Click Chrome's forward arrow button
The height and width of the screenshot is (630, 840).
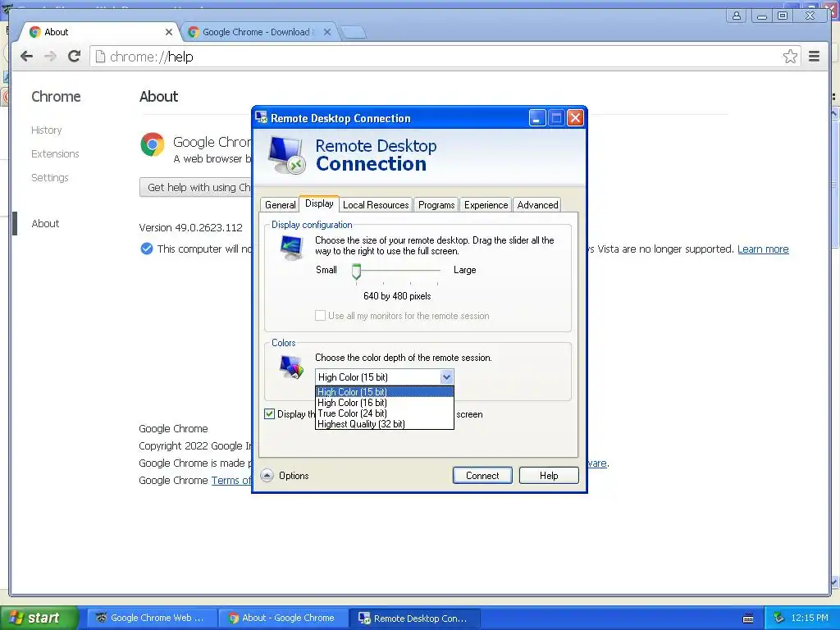point(50,57)
